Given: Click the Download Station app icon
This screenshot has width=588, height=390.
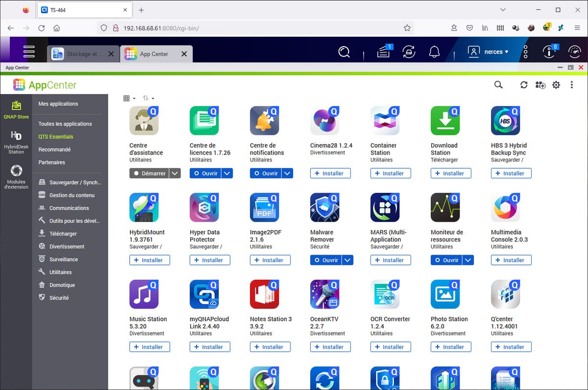Looking at the screenshot, I should tap(445, 121).
